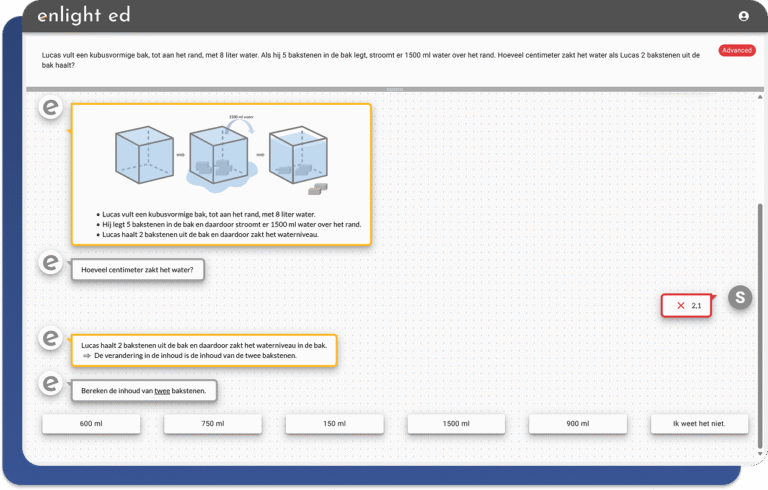Screen dimensions: 768x490
Task: Click the enlight ed logo
Action: (x=84, y=16)
